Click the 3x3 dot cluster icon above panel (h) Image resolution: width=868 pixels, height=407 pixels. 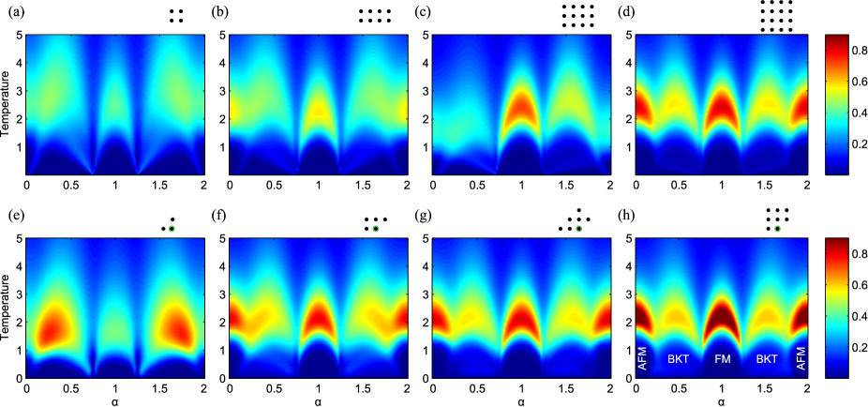[x=777, y=219]
